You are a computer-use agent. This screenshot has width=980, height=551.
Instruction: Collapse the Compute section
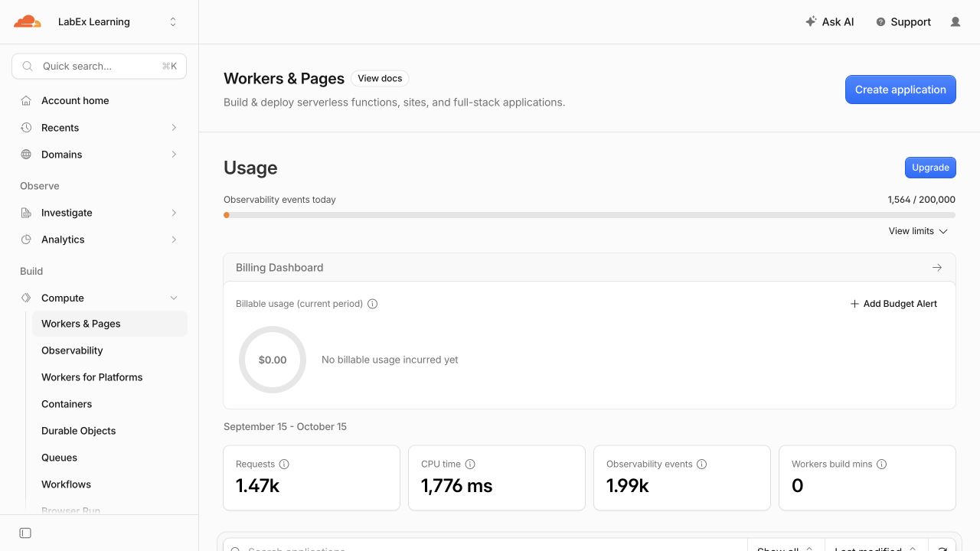click(100, 298)
